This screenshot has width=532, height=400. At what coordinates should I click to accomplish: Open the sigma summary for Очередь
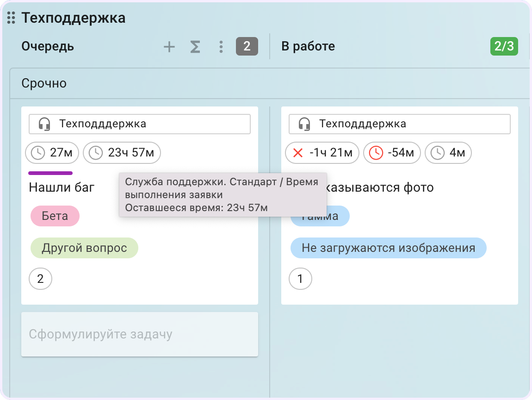(x=195, y=46)
